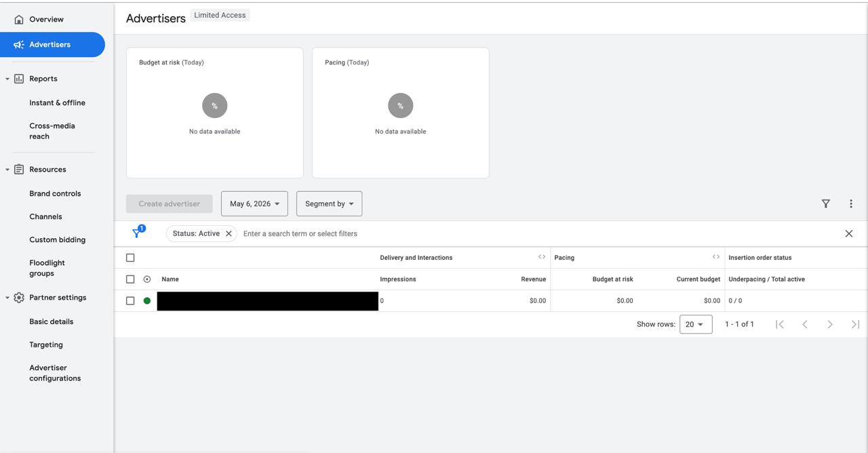This screenshot has height=453, width=868.
Task: Collapse the Partner settings section arrow
Action: (7, 298)
